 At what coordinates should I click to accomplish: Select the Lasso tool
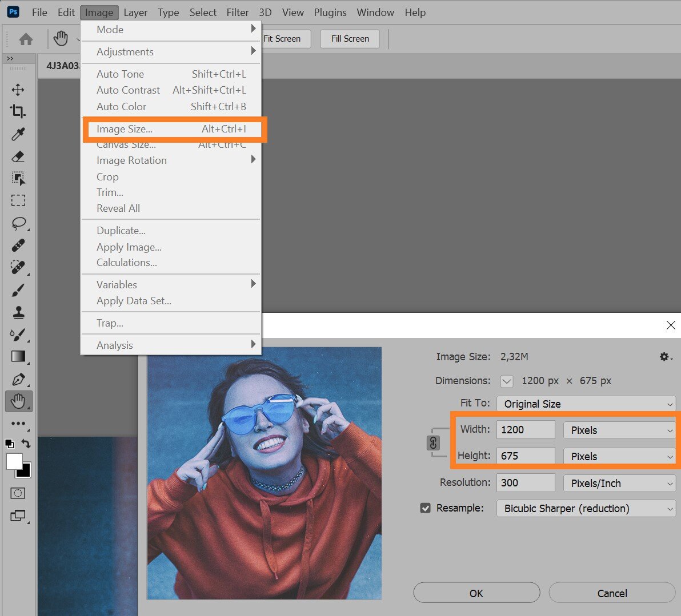pos(19,223)
